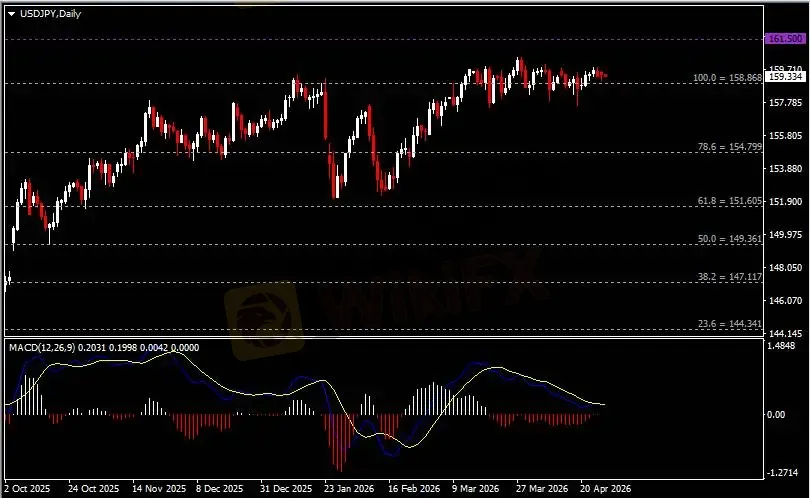Click the 2 Oct 2025 date label
The width and height of the screenshot is (810, 498).
pyautogui.click(x=26, y=489)
